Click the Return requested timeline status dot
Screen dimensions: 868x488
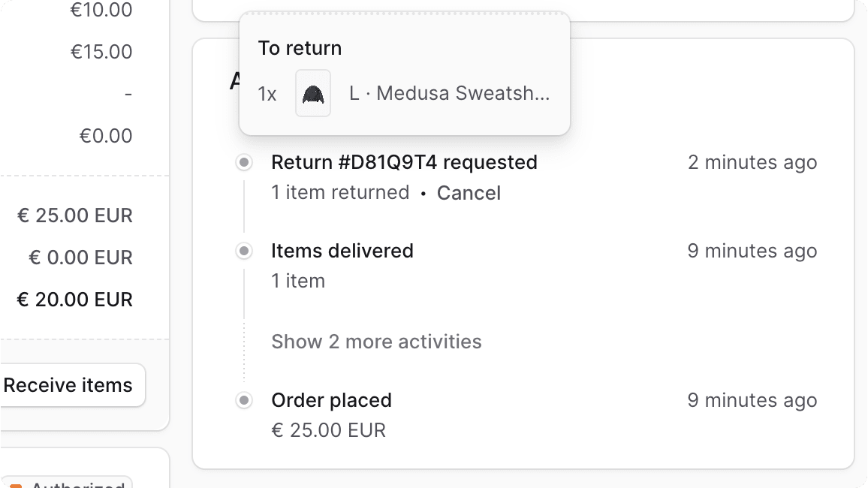(243, 162)
